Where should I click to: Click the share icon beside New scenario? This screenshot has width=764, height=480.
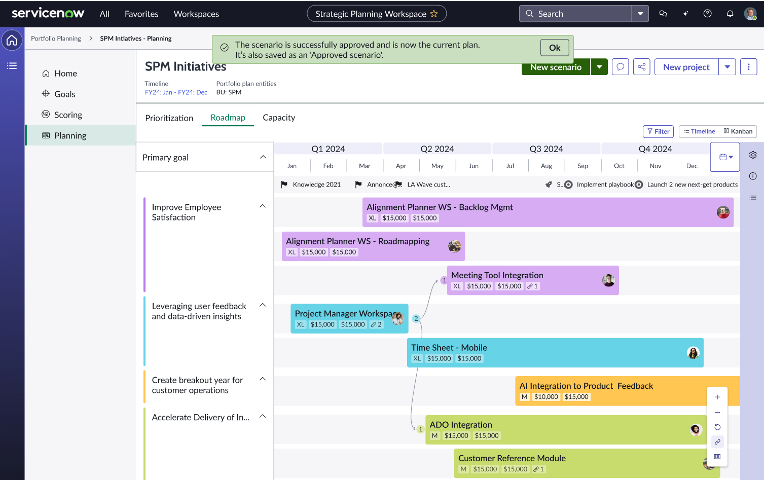tap(641, 67)
